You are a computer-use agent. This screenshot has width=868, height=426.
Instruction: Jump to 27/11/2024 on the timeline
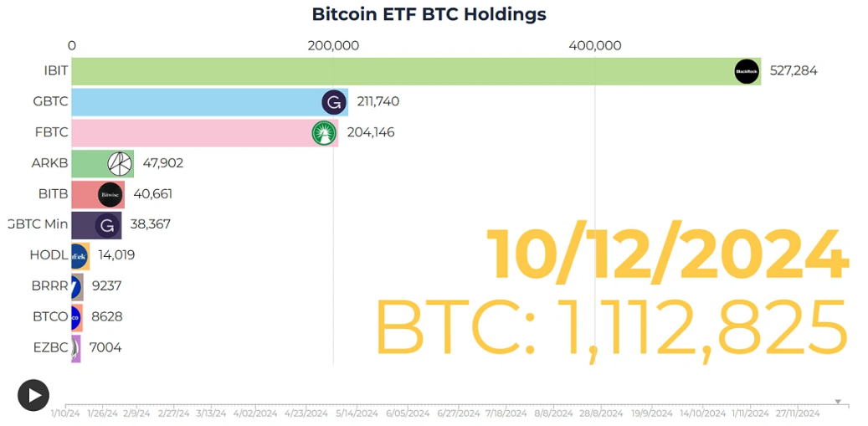pos(798,413)
